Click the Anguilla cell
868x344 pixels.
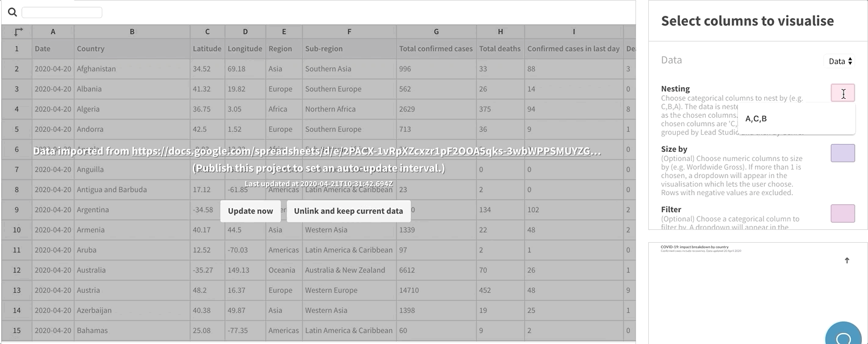[x=132, y=170]
